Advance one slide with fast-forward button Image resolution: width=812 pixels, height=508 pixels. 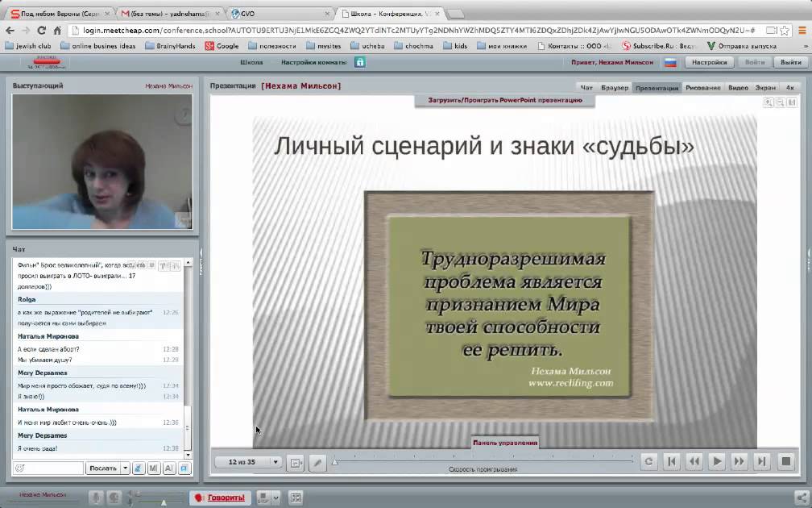(739, 461)
